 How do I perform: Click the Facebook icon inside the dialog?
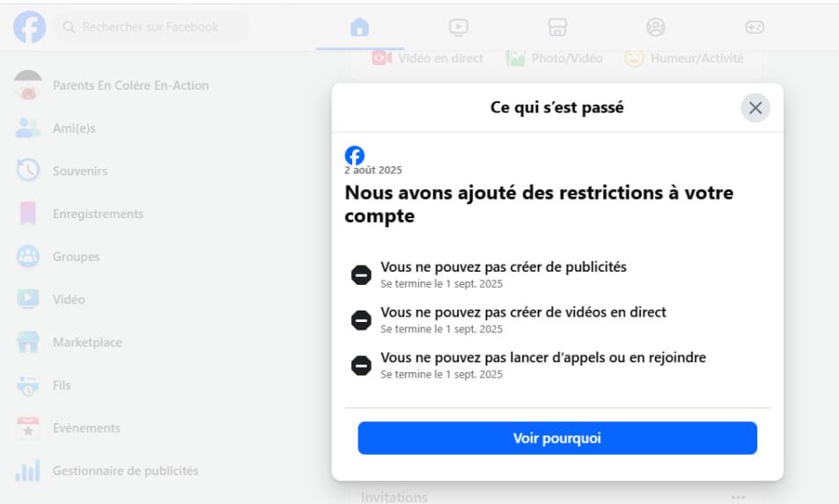(354, 156)
